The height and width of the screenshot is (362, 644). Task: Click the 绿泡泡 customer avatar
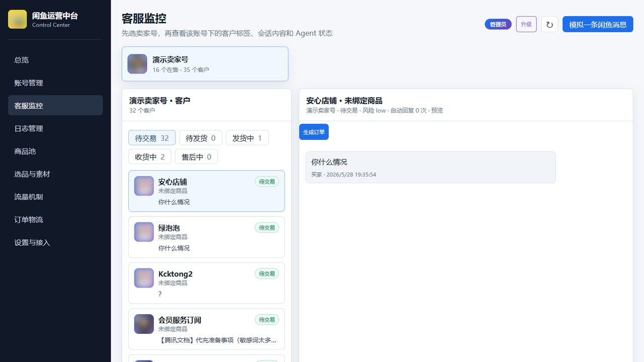coord(144,232)
